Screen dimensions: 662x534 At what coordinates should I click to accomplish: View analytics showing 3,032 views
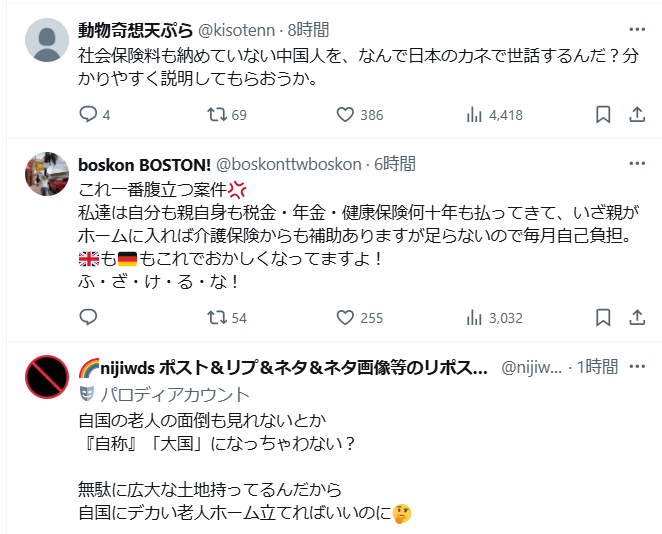pyautogui.click(x=475, y=318)
